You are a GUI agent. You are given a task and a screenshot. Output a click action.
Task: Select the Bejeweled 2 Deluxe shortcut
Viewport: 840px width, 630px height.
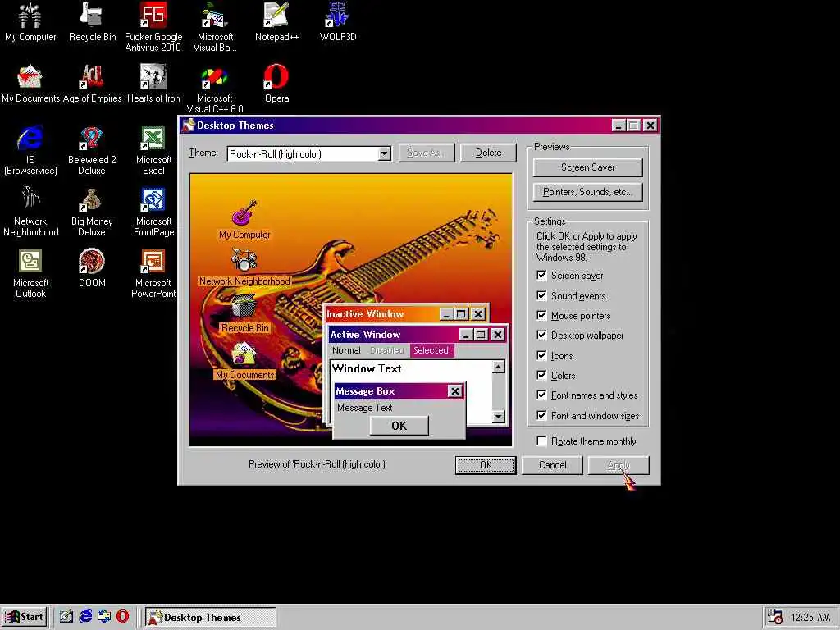click(92, 150)
